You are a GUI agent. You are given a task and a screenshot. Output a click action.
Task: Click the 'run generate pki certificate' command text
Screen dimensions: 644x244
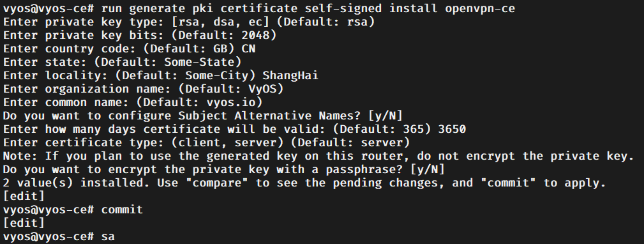point(200,8)
